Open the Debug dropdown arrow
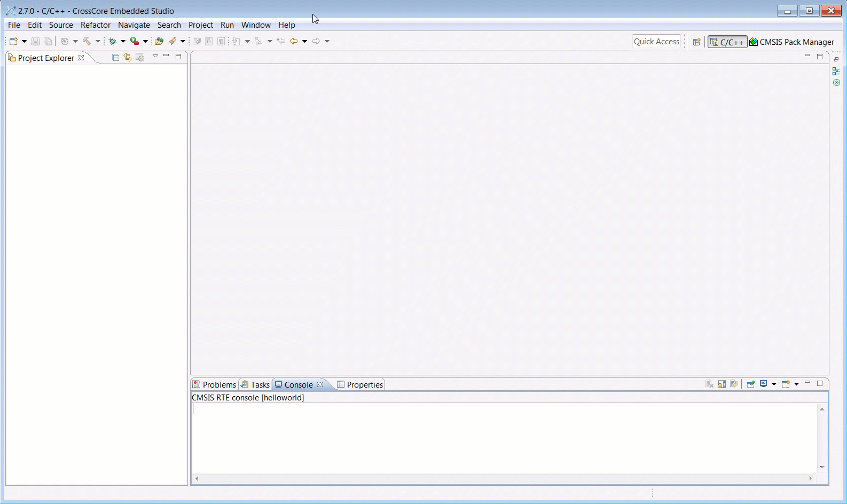Screen dimensions: 847x504 (123, 41)
